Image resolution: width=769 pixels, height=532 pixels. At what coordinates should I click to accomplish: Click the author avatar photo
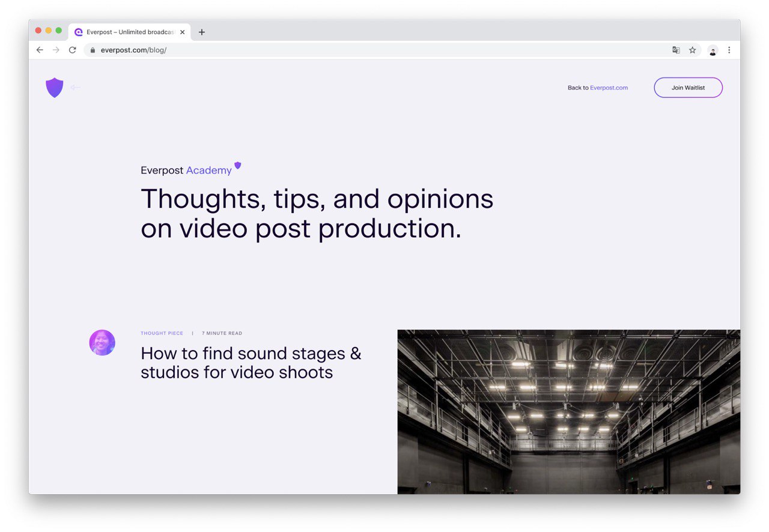pos(102,342)
